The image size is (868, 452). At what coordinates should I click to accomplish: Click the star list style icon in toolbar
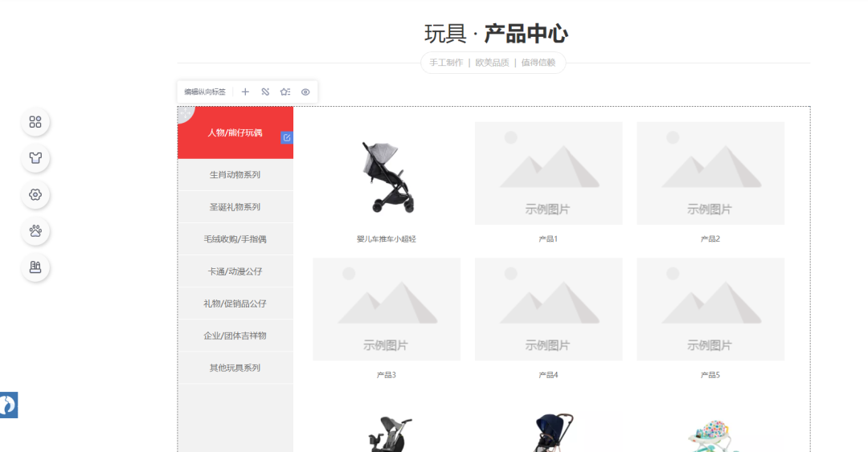(285, 92)
